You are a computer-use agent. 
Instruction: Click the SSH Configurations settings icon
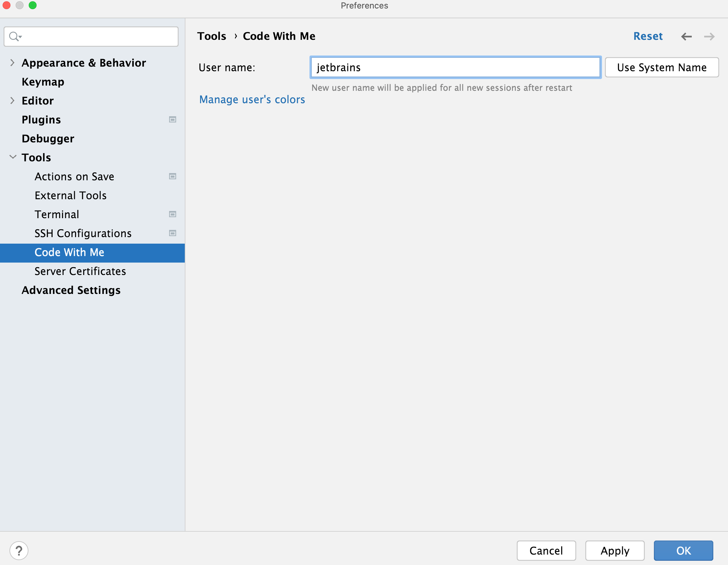(173, 232)
